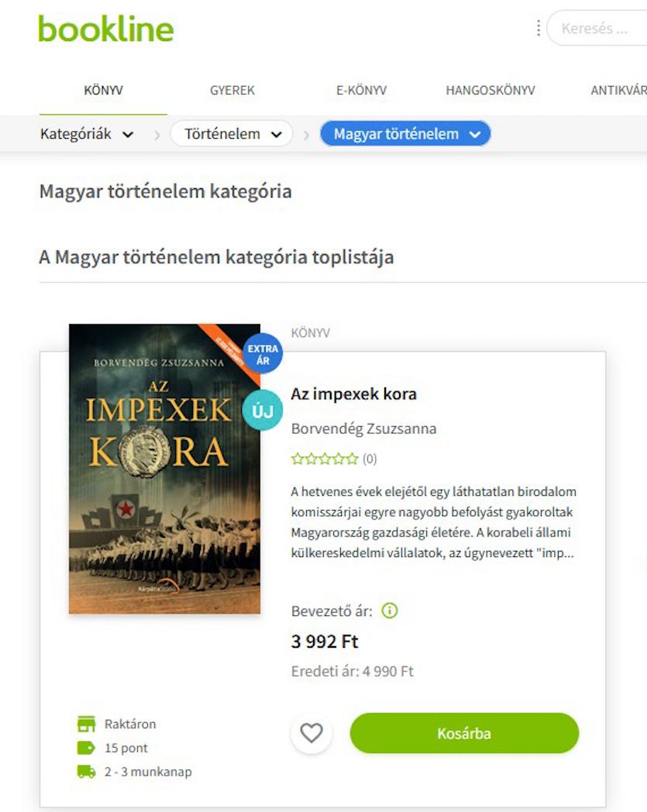Open the E-KÖNYV tab

(x=362, y=90)
